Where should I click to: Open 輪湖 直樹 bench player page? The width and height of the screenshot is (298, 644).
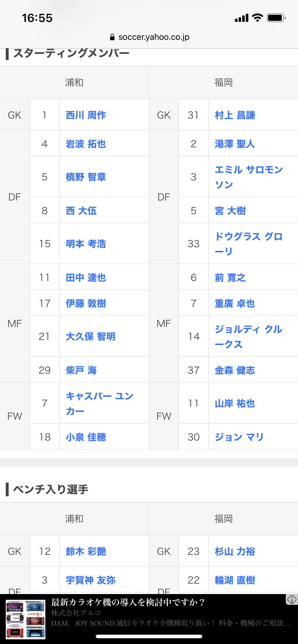coord(235,580)
